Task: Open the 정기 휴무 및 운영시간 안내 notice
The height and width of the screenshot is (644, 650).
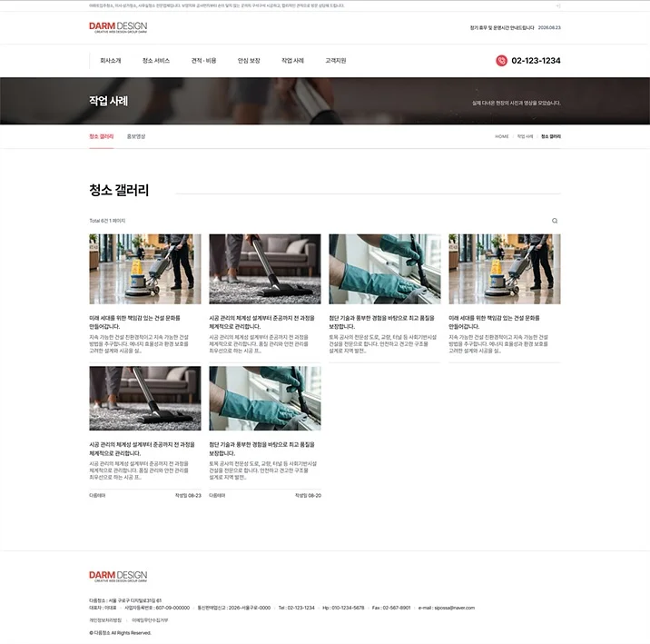Action: 502,28
